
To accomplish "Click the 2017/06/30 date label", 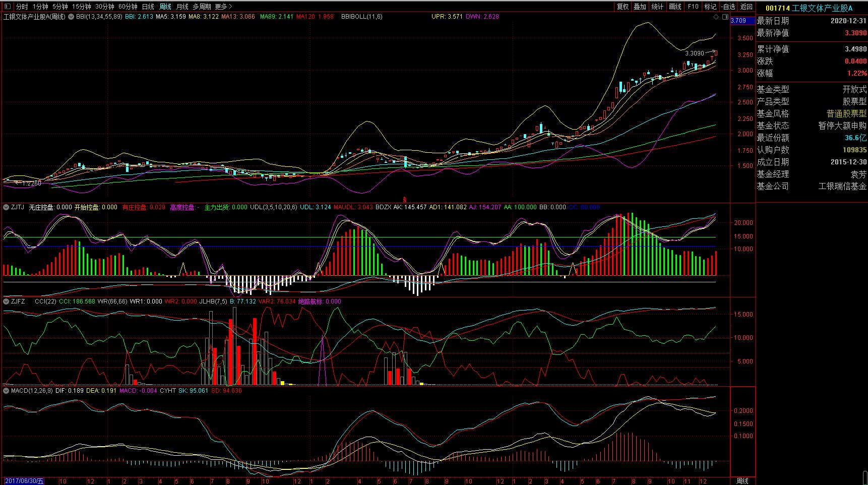I will (x=24, y=481).
